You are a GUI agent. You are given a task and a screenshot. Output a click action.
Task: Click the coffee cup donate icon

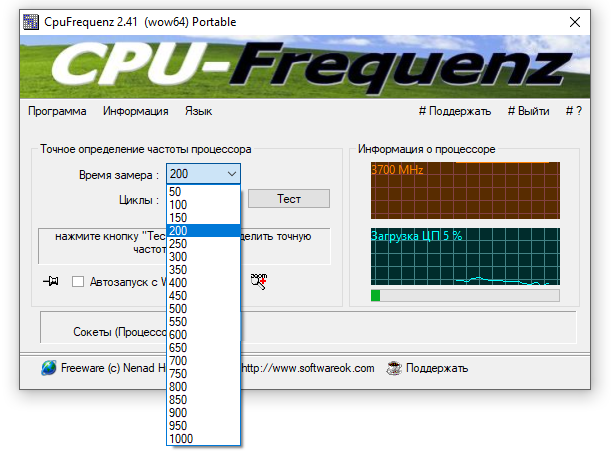394,368
